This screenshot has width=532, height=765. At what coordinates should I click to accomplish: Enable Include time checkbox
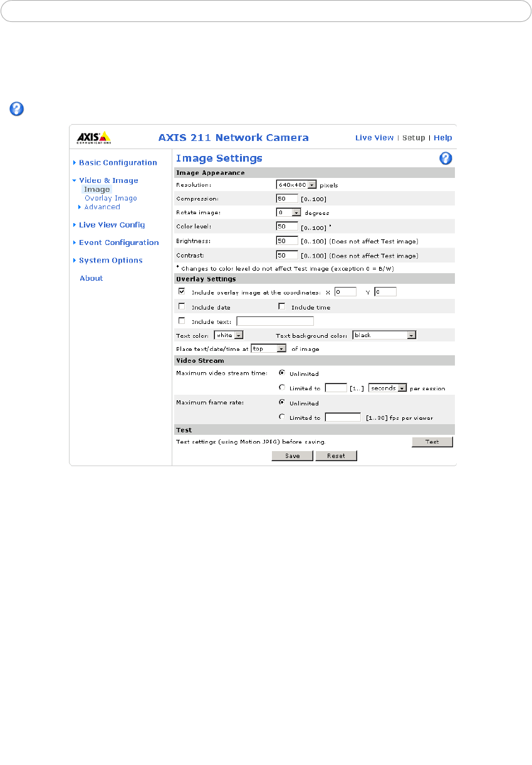click(282, 306)
